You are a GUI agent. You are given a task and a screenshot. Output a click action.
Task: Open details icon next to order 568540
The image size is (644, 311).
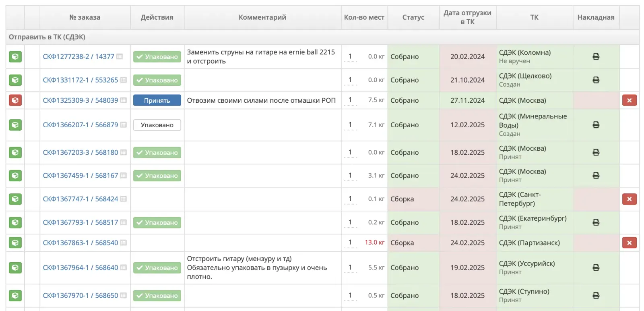tap(124, 243)
